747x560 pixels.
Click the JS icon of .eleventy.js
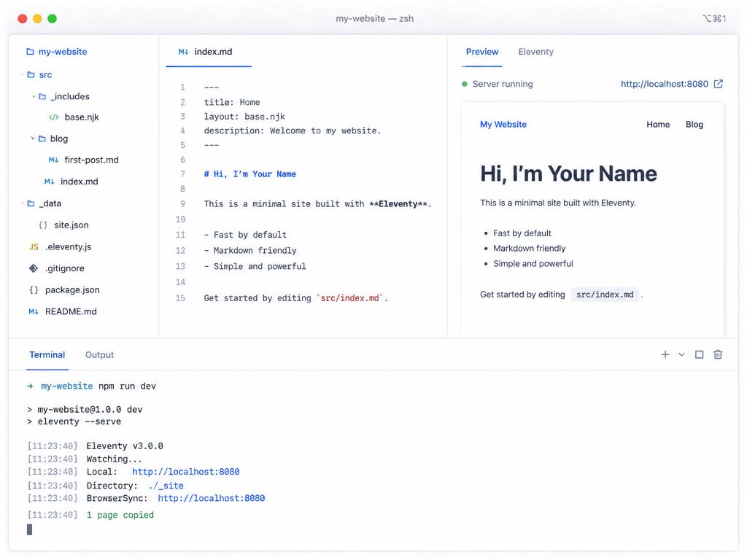(34, 246)
